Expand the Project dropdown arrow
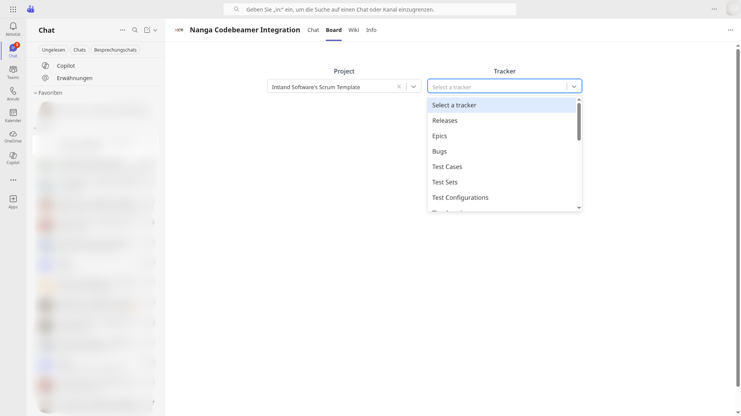 [413, 87]
